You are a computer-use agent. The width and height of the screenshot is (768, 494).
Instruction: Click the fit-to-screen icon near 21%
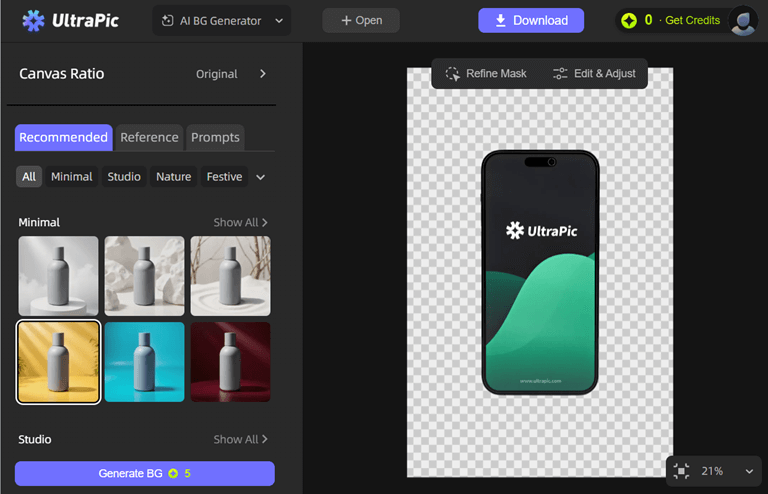681,471
